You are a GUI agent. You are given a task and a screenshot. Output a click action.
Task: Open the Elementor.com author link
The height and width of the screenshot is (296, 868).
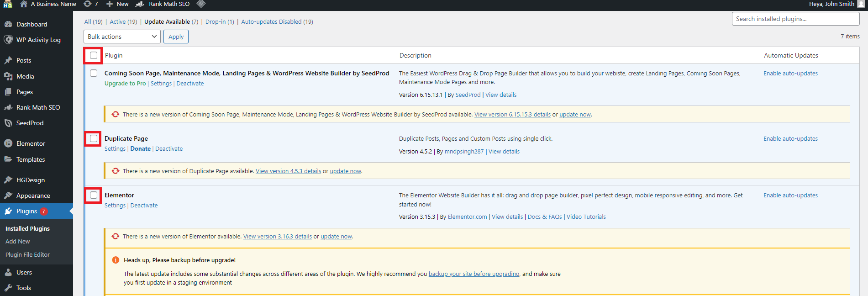[x=468, y=217]
